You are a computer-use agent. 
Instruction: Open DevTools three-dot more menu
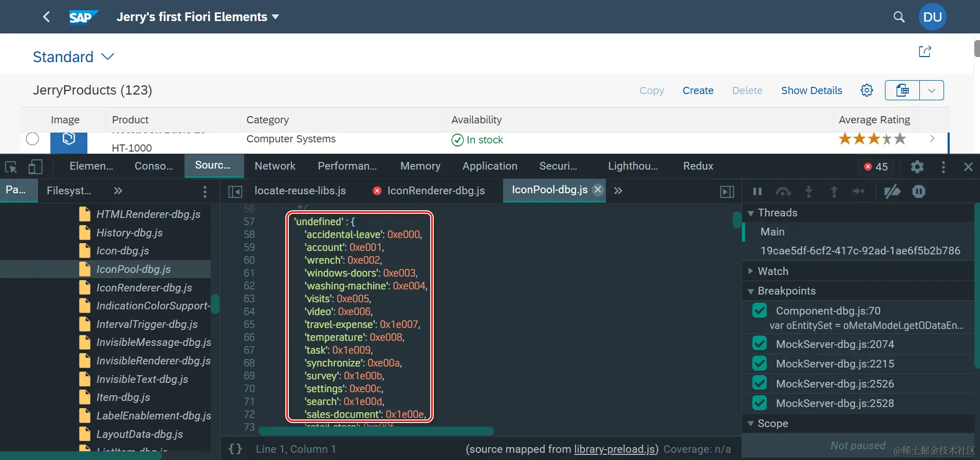tap(943, 167)
